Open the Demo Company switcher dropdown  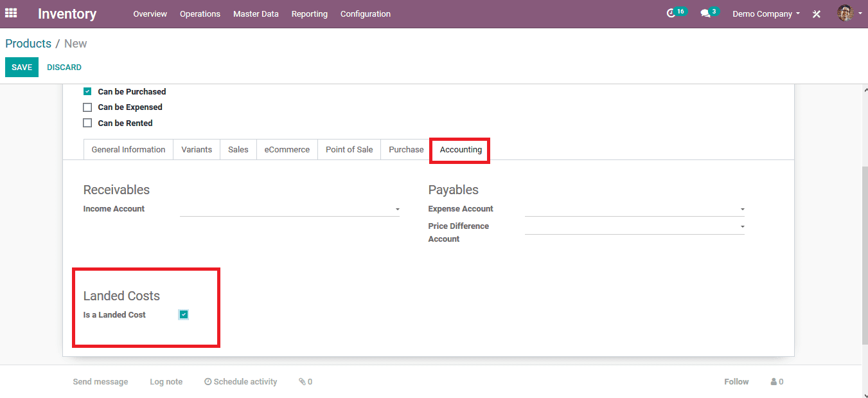766,14
